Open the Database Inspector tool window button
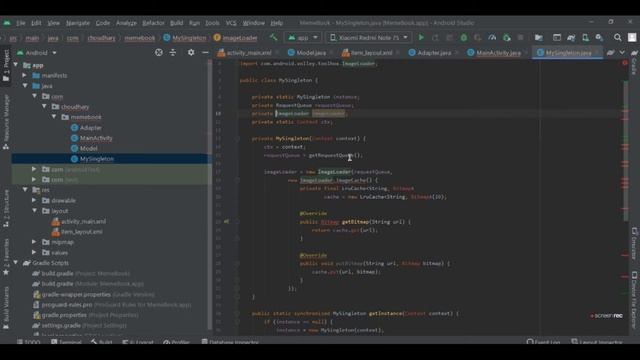640x360 pixels. [x=230, y=342]
